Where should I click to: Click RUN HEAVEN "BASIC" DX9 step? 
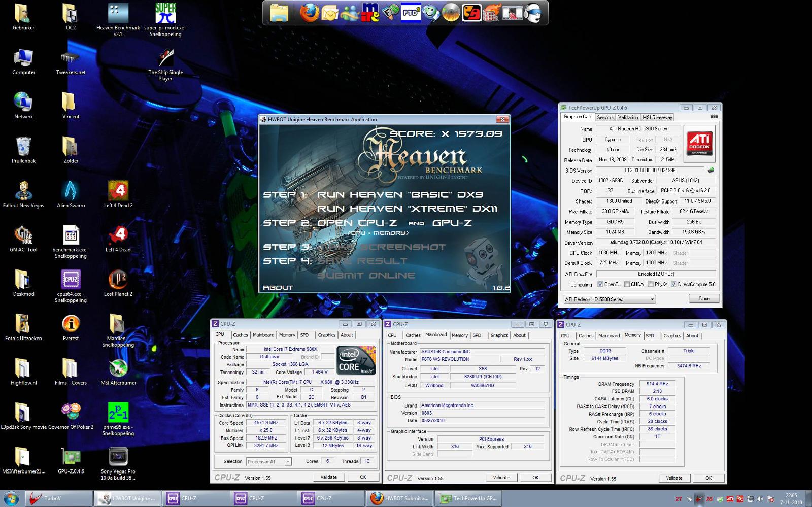(x=400, y=194)
